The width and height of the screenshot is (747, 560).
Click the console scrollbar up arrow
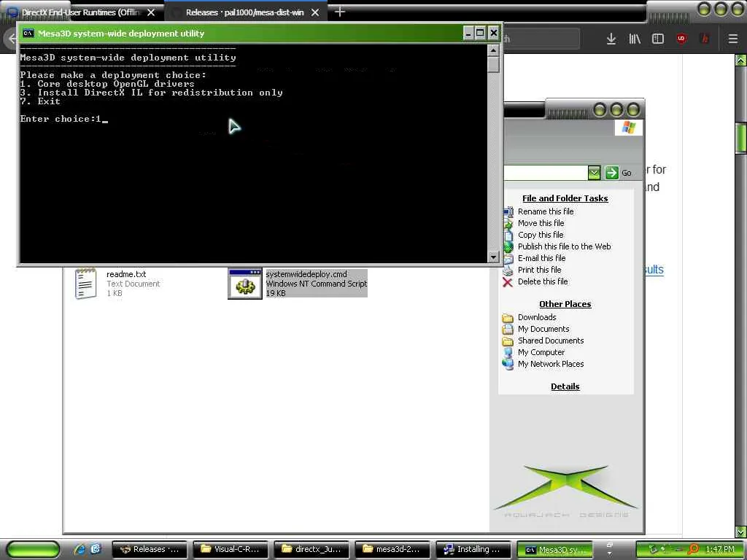point(493,50)
